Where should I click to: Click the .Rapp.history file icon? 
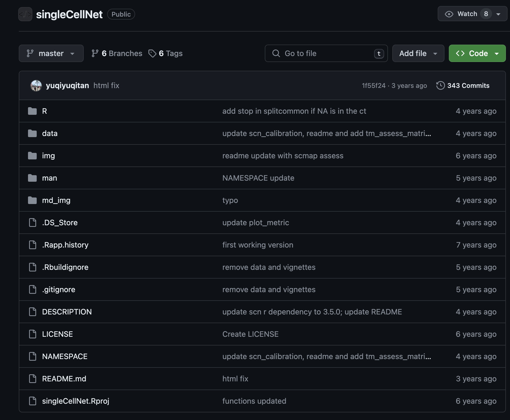click(33, 245)
